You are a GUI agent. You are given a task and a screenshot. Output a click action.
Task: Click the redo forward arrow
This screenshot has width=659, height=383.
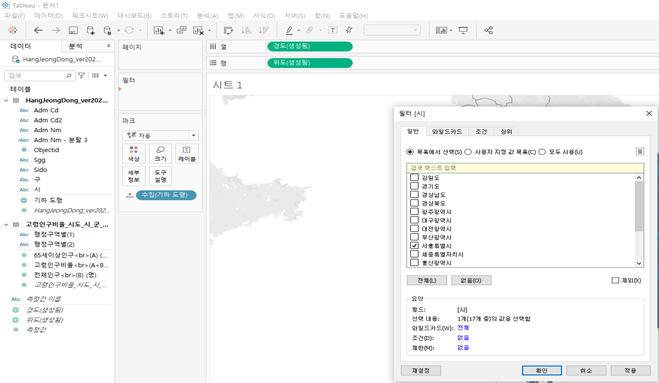(x=55, y=30)
